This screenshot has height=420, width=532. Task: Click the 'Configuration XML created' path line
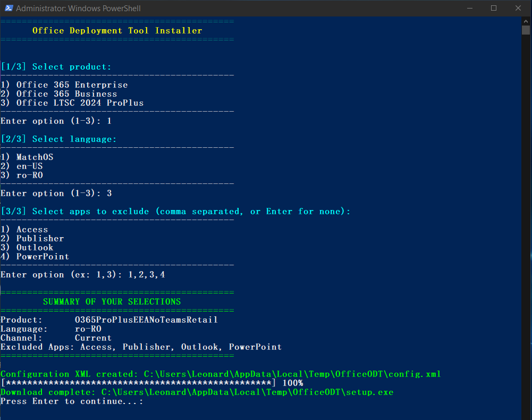pos(221,374)
